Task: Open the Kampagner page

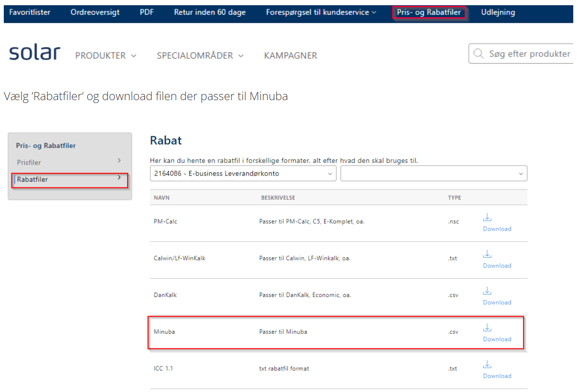Action: point(290,56)
